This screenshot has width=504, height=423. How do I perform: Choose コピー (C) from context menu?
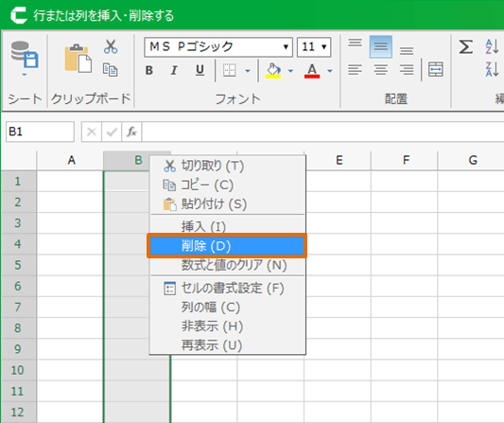[x=228, y=185]
